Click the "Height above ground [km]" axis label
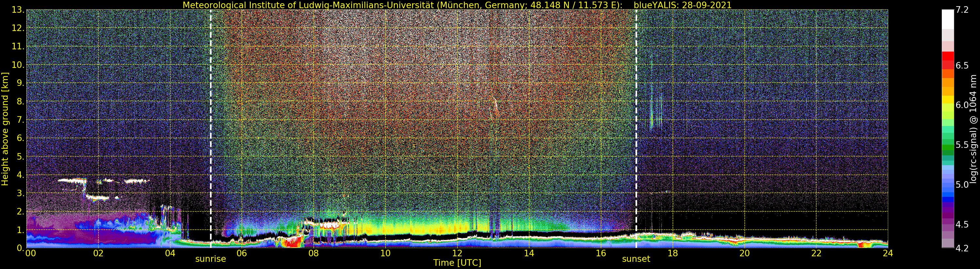This screenshot has height=269, width=980. point(5,129)
